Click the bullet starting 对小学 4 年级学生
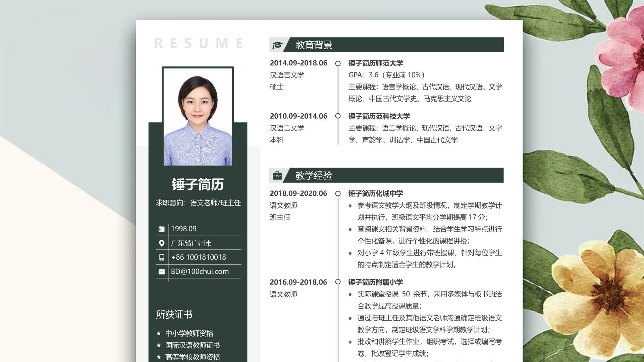The height and width of the screenshot is (362, 644). (425, 259)
